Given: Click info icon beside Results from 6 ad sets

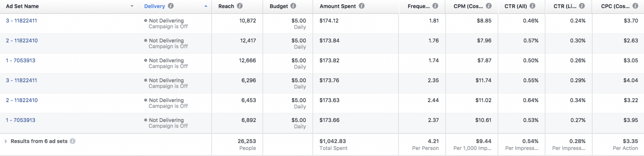Looking at the screenshot, I should coord(73,141).
